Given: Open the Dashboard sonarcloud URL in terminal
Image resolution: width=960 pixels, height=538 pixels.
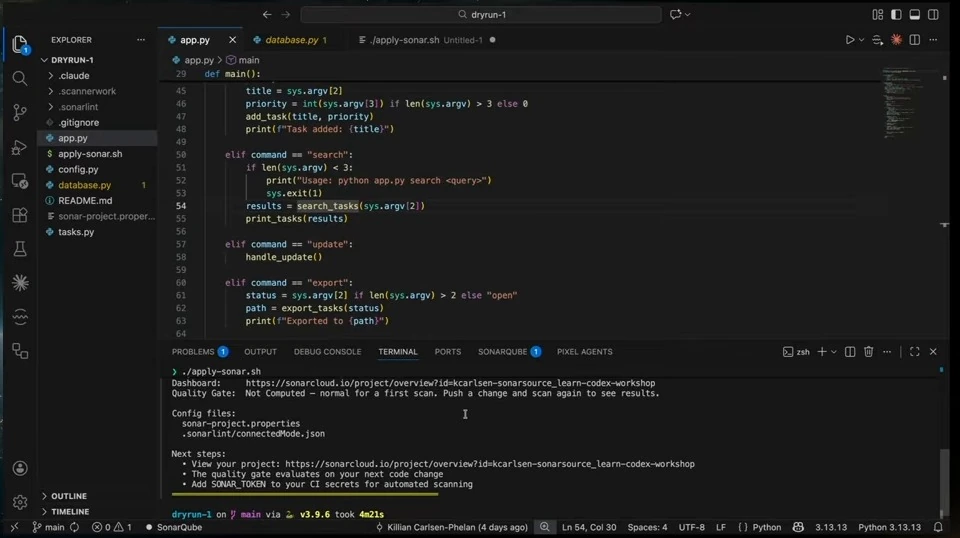Looking at the screenshot, I should coord(450,383).
